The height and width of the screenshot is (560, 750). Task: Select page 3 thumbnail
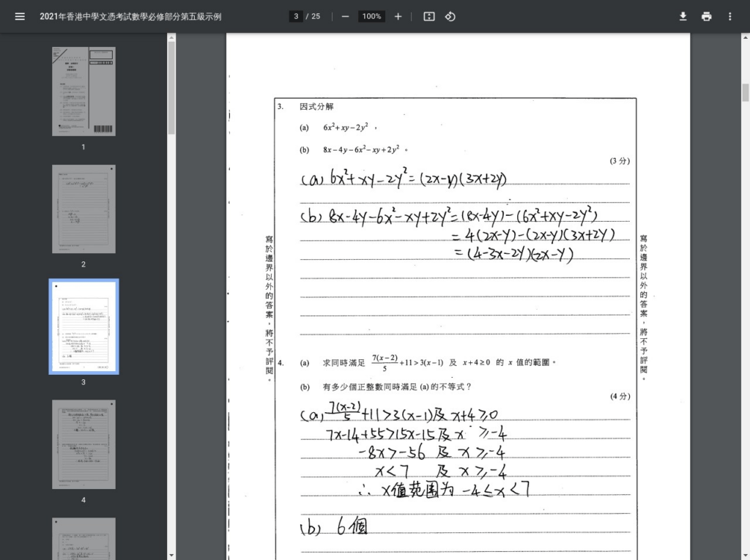coord(83,326)
